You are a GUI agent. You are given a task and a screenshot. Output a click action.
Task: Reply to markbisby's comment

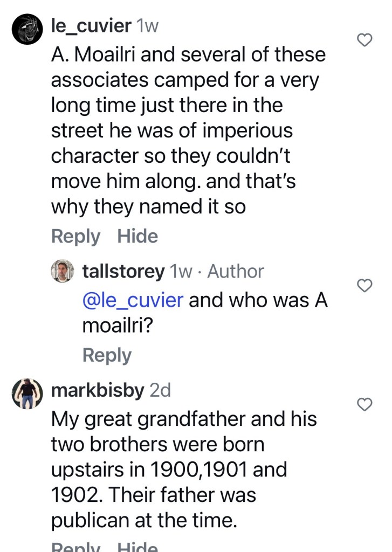pyautogui.click(x=75, y=547)
